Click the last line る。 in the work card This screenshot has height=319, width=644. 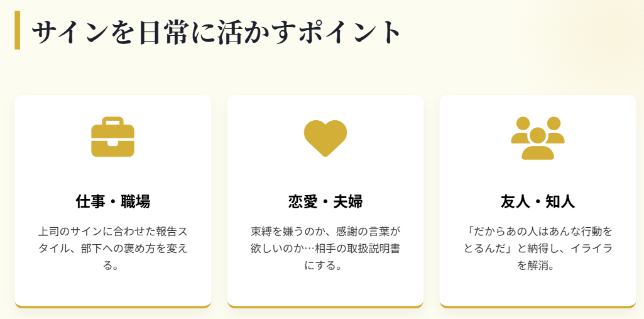[x=112, y=266]
